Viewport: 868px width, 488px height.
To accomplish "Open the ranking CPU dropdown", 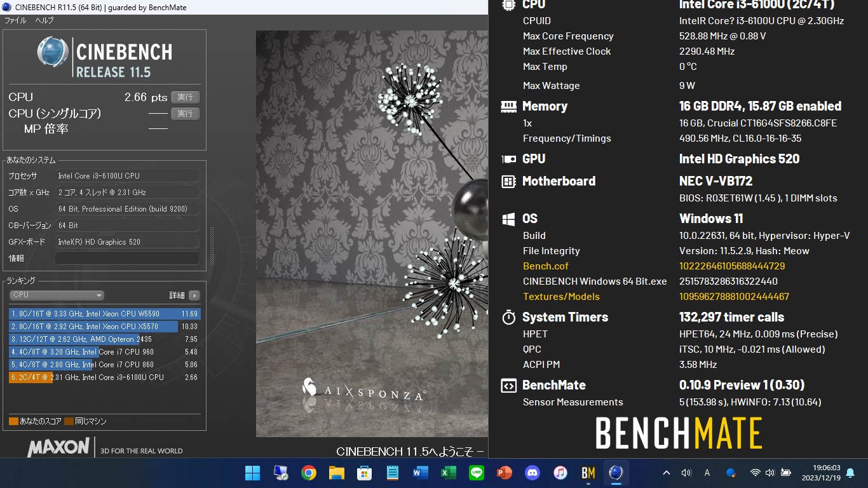I will 57,295.
